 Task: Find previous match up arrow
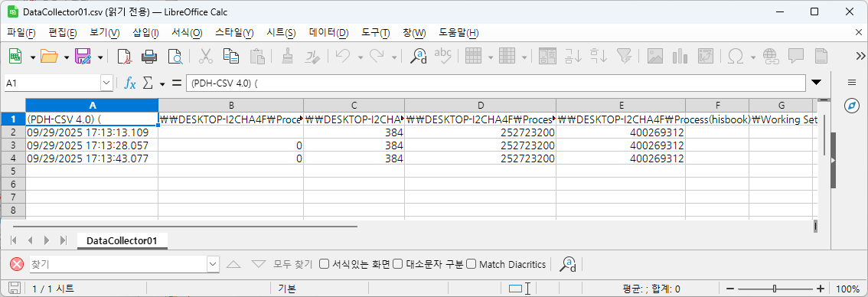tap(233, 264)
